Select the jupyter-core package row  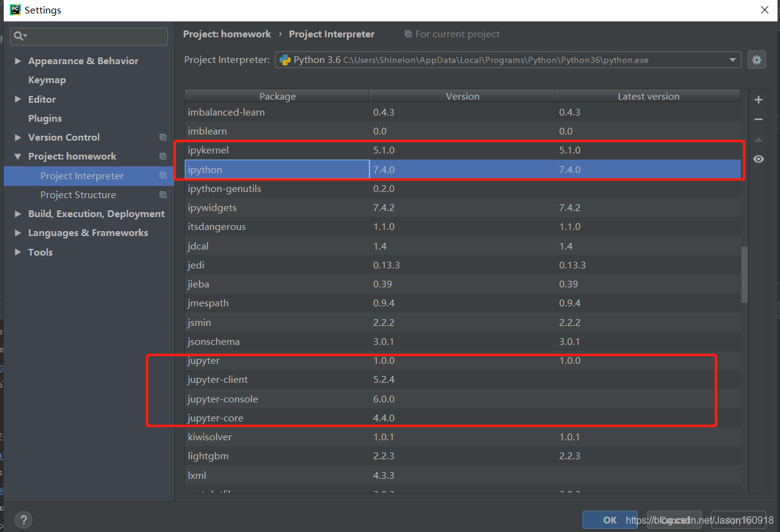pyautogui.click(x=462, y=418)
